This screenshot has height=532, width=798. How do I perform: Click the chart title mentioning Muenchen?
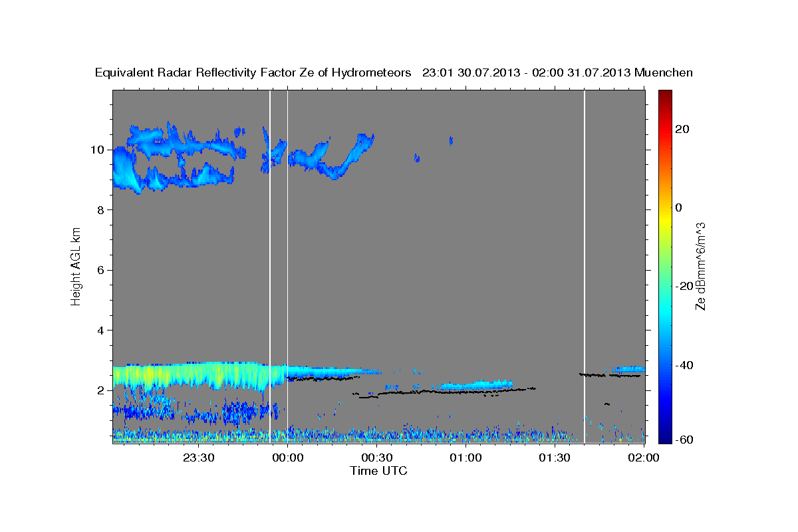(394, 72)
